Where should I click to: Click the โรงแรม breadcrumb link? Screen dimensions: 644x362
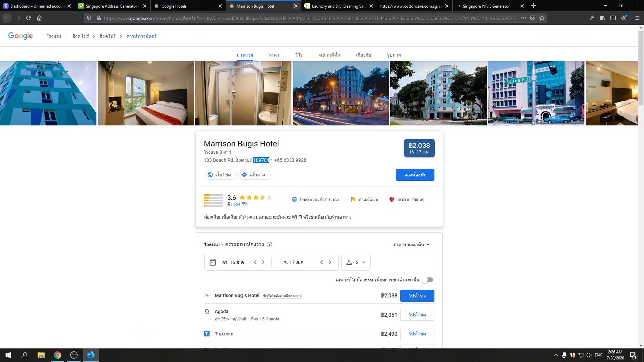tap(54, 37)
